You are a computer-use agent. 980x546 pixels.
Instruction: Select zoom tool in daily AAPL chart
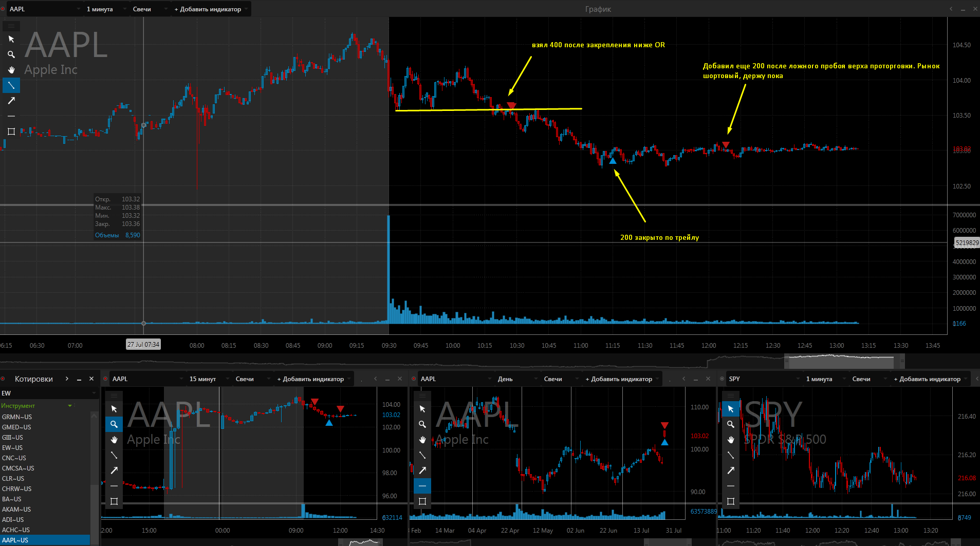pos(422,424)
